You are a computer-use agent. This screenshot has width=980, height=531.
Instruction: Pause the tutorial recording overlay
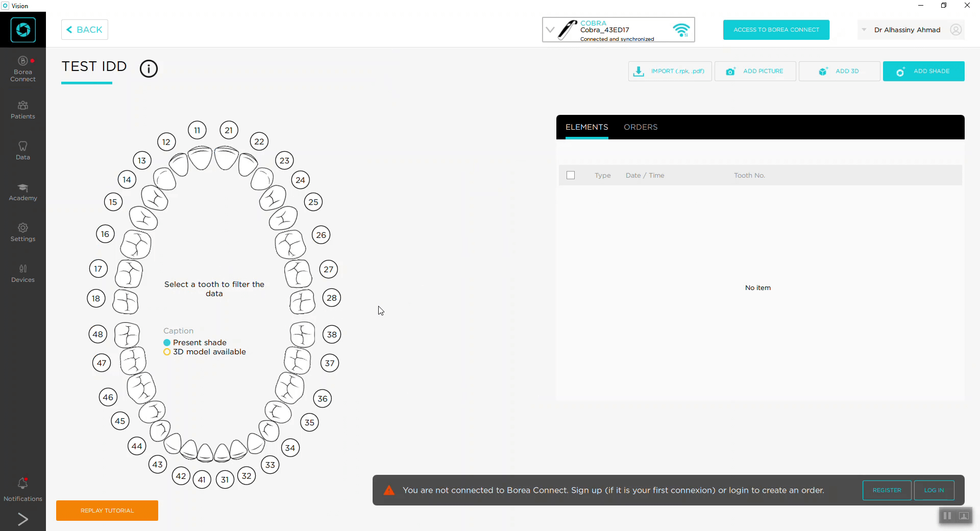(x=947, y=516)
